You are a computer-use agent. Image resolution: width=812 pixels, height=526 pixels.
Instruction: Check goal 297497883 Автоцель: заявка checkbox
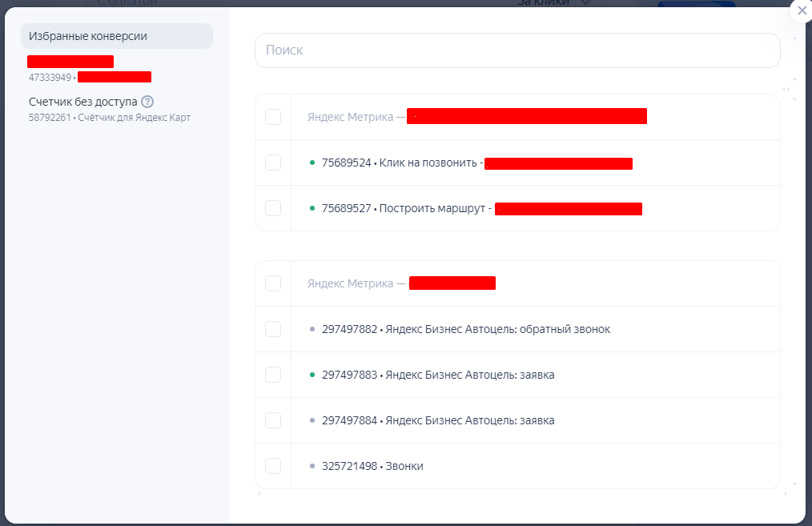click(x=273, y=375)
